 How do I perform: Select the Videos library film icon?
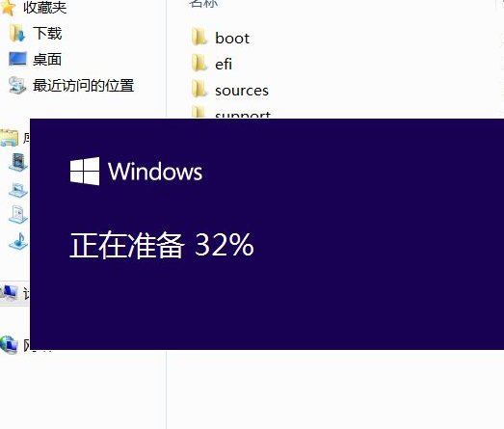click(18, 162)
